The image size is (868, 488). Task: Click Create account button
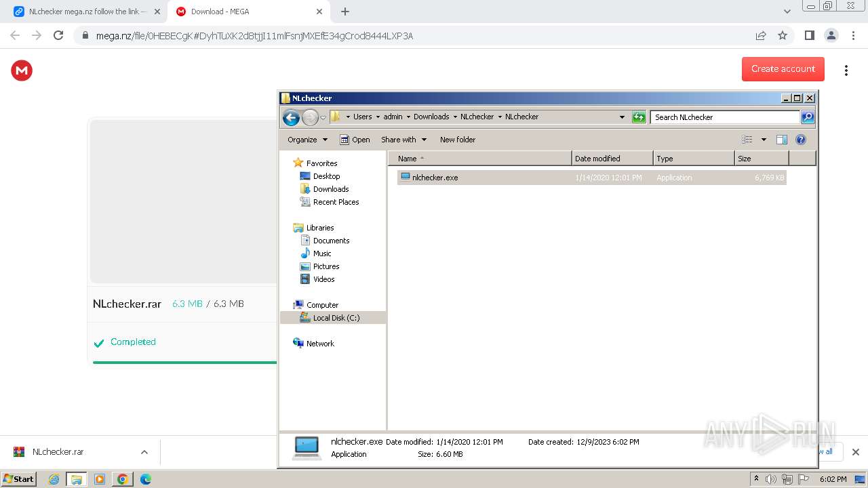coord(783,69)
